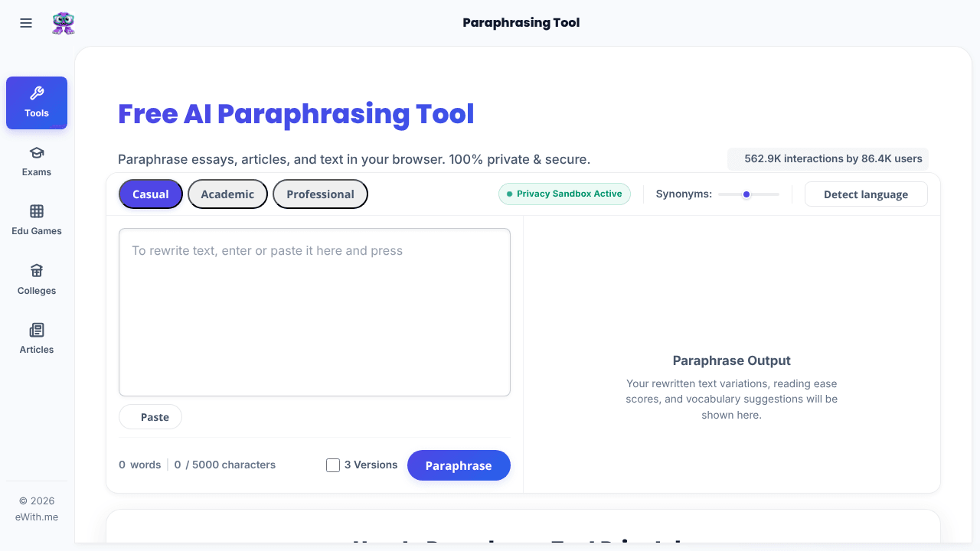Open the Colleges sidebar section
980x551 pixels.
pyautogui.click(x=37, y=280)
